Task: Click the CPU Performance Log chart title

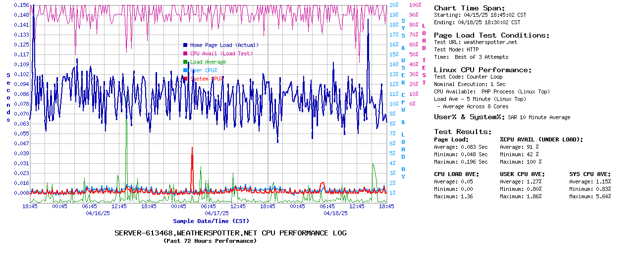Action: (230, 233)
